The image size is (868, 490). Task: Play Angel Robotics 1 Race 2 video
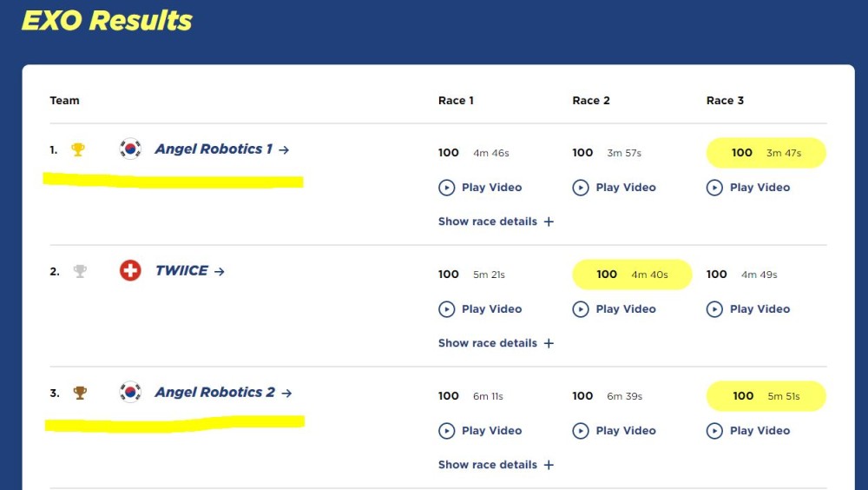614,188
